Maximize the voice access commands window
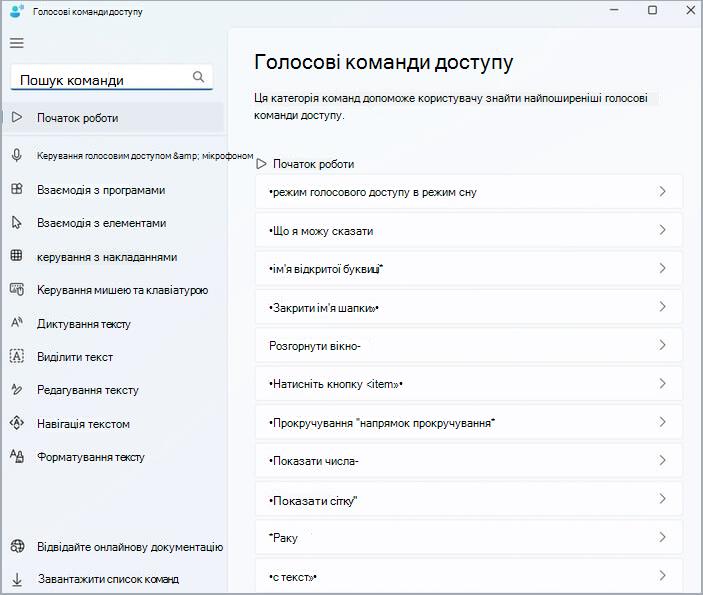Screen dimensions: 703x595 click(652, 10)
